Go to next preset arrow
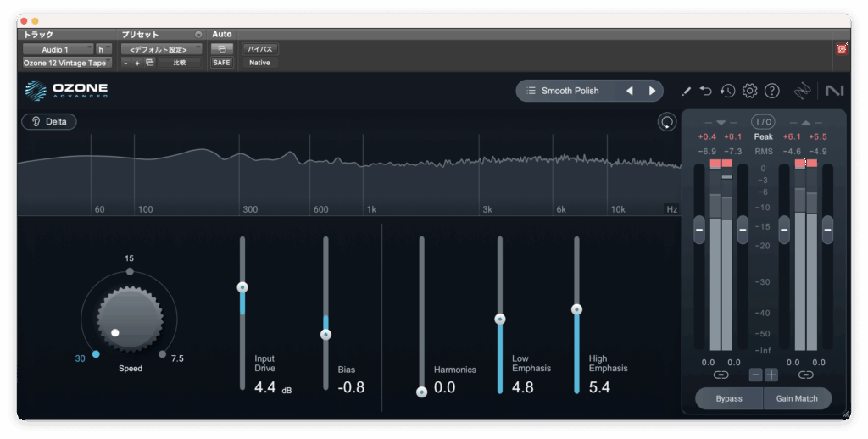 (x=652, y=91)
